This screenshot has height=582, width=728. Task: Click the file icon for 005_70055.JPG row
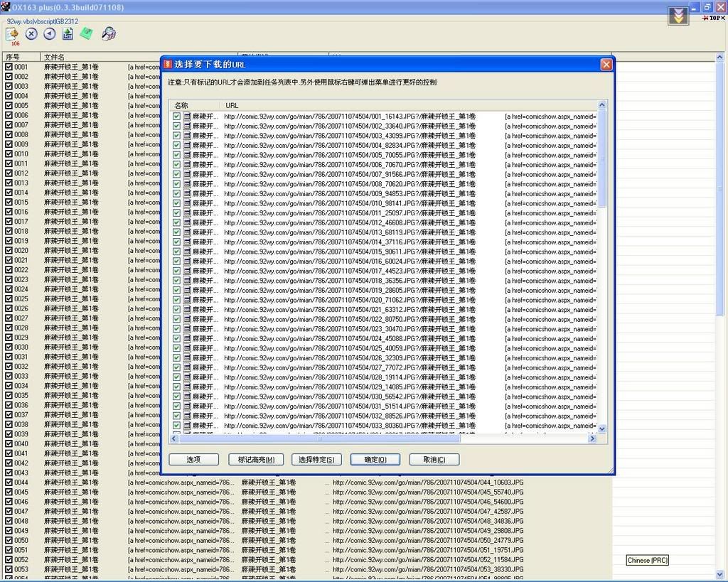coord(187,155)
